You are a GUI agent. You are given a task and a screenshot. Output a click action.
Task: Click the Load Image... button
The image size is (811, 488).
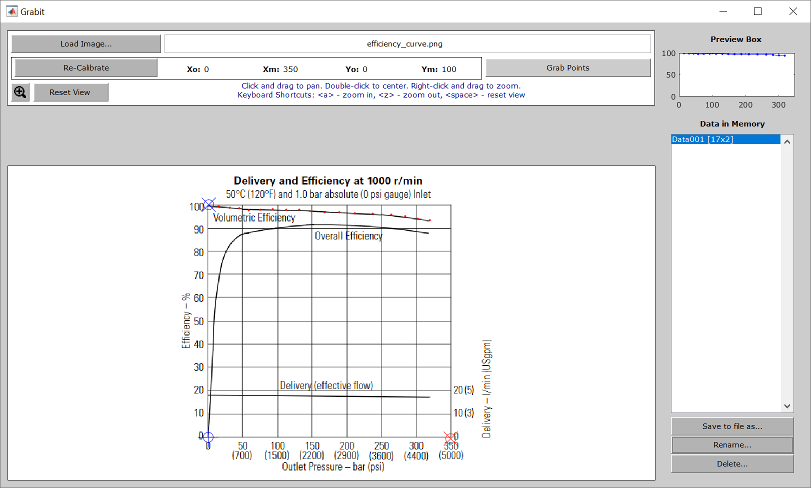[86, 44]
